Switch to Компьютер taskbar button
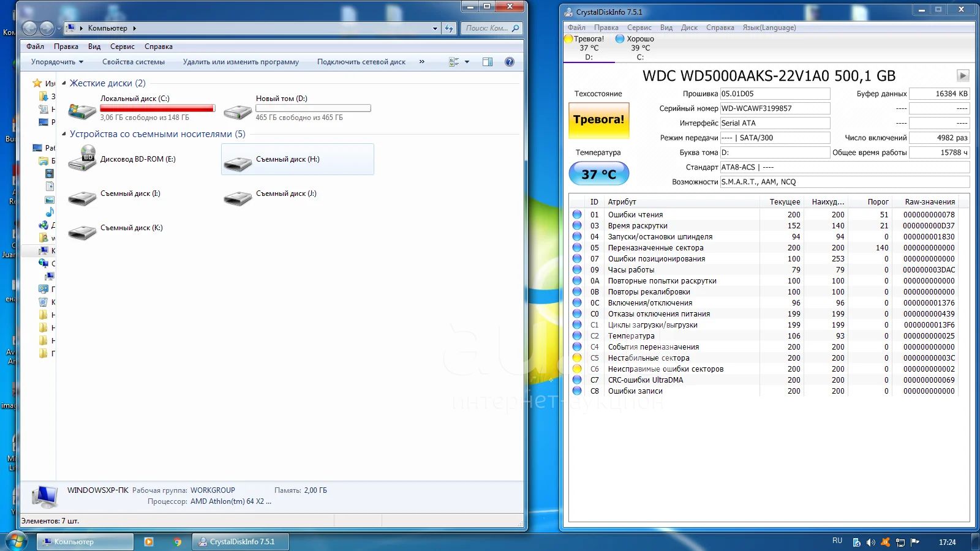The width and height of the screenshot is (980, 551). 85,542
